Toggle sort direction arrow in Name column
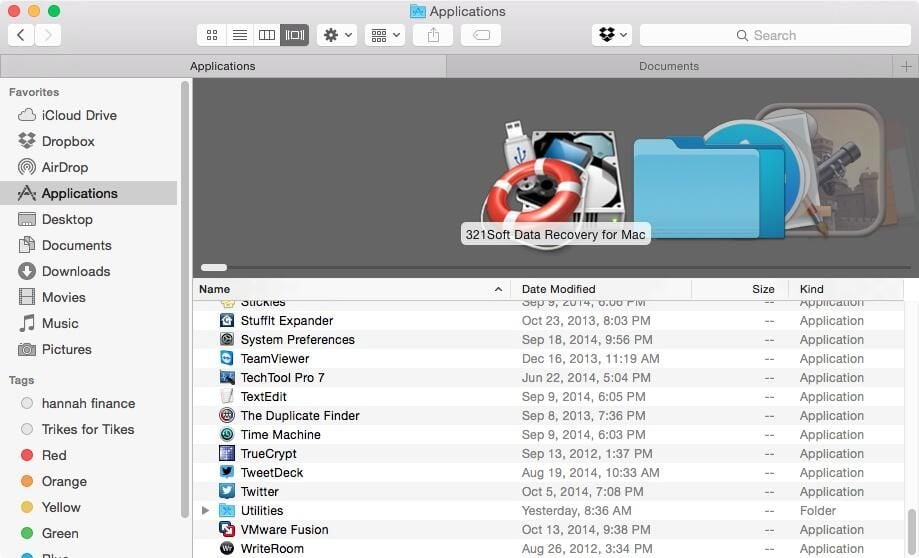Viewport: 919px width, 558px height. pyautogui.click(x=498, y=290)
